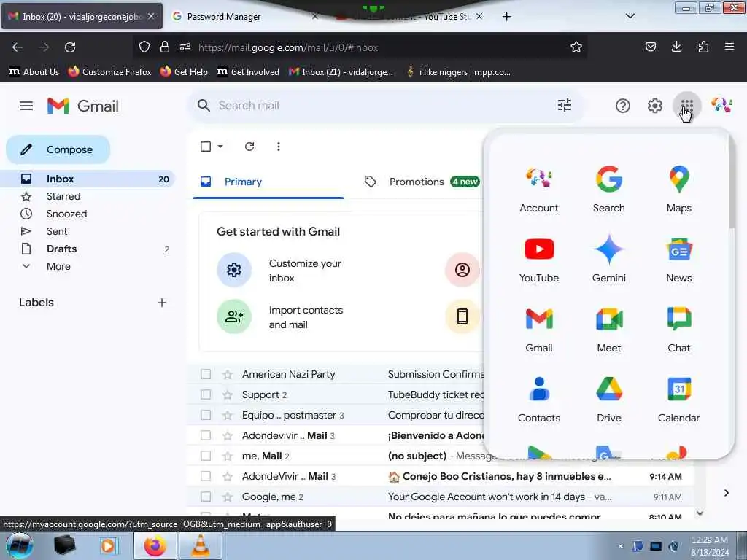The image size is (747, 560).
Task: Open Google Account app in launcher
Action: (x=539, y=190)
